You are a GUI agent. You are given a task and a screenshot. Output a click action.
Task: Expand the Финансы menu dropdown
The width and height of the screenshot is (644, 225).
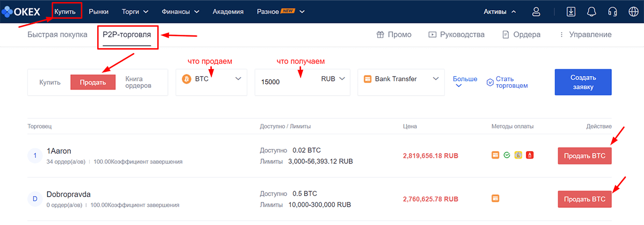180,11
